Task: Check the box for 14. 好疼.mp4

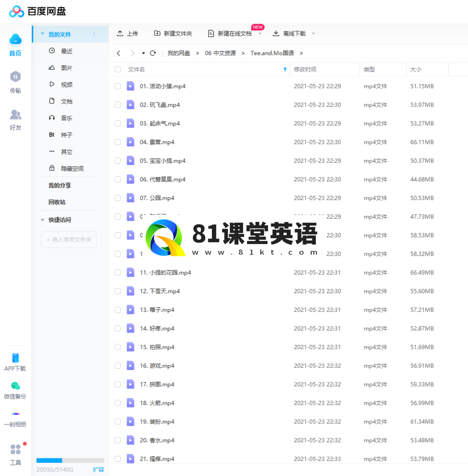Action: click(118, 328)
